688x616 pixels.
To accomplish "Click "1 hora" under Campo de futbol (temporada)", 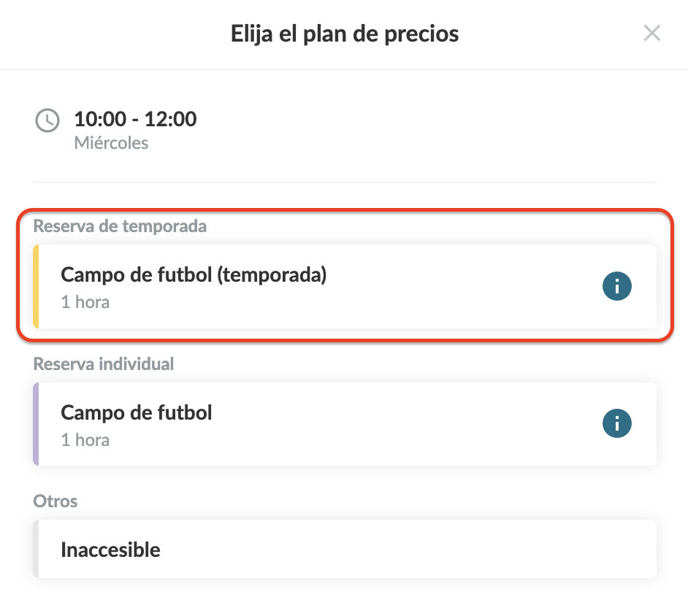I will click(85, 302).
